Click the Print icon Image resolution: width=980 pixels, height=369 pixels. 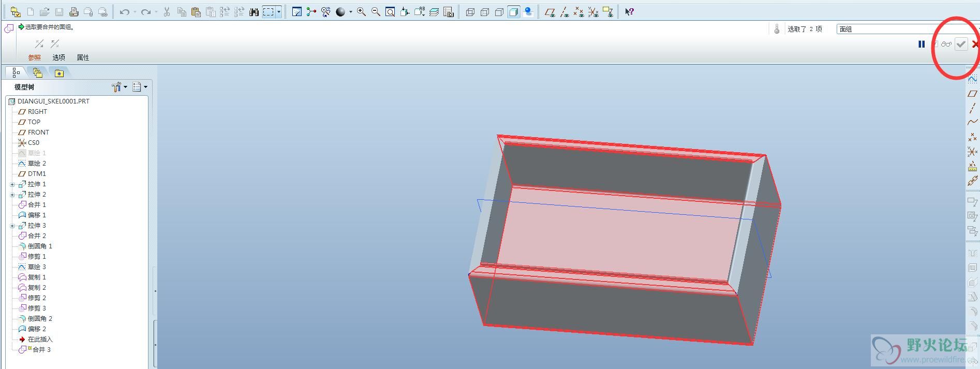click(74, 12)
